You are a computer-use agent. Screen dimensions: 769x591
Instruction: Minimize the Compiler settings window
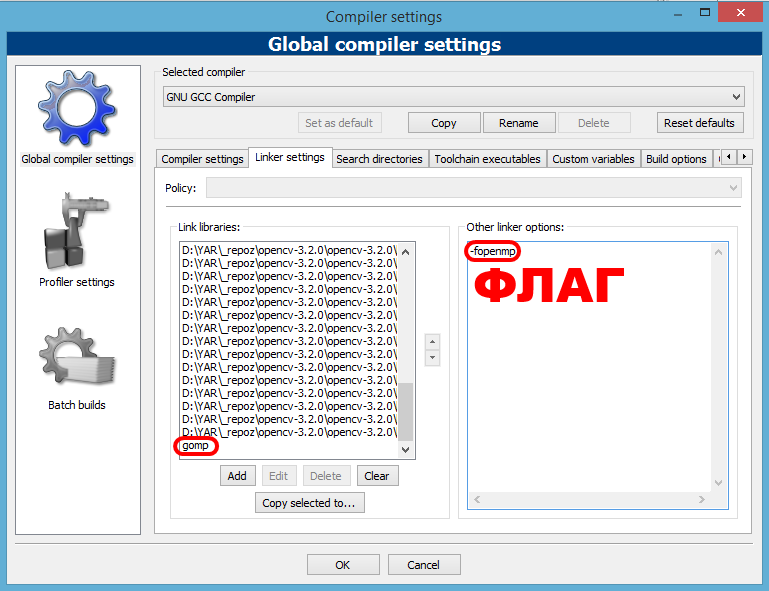(678, 14)
